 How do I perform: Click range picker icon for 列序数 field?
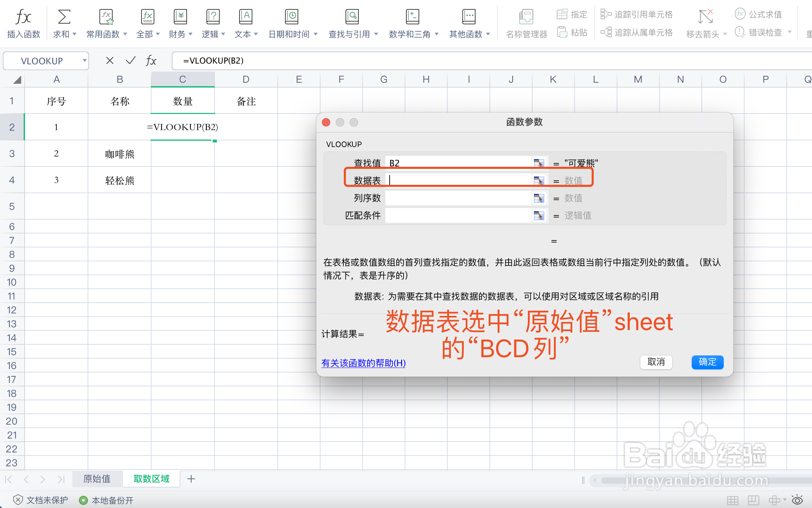click(539, 198)
